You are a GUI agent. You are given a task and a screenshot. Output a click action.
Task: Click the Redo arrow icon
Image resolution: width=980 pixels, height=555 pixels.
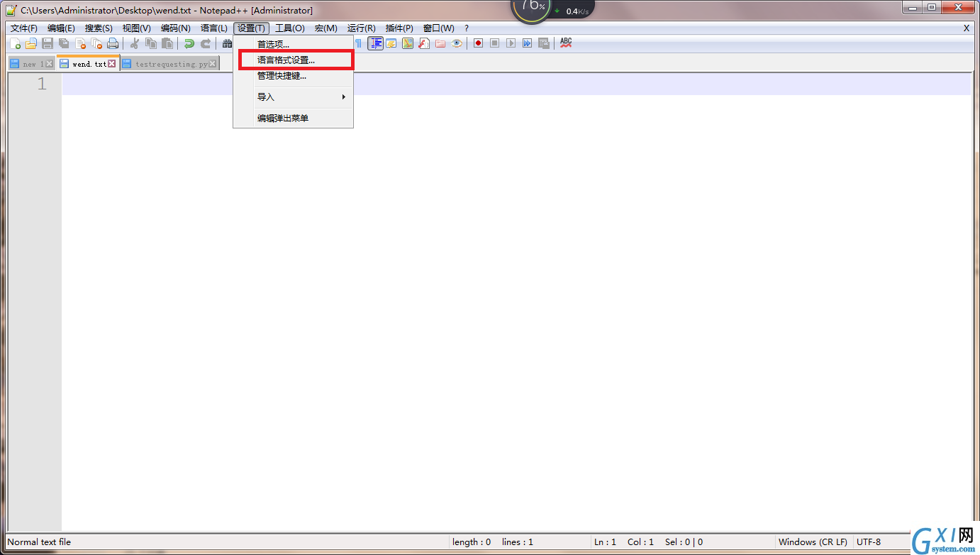tap(206, 43)
